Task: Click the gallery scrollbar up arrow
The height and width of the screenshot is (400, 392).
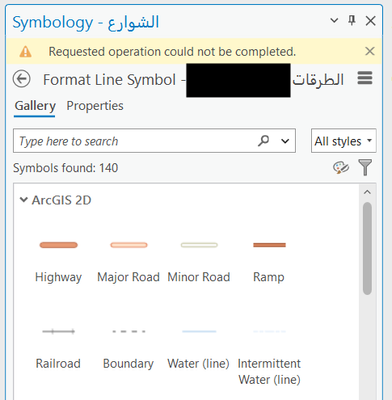Action: click(x=367, y=192)
